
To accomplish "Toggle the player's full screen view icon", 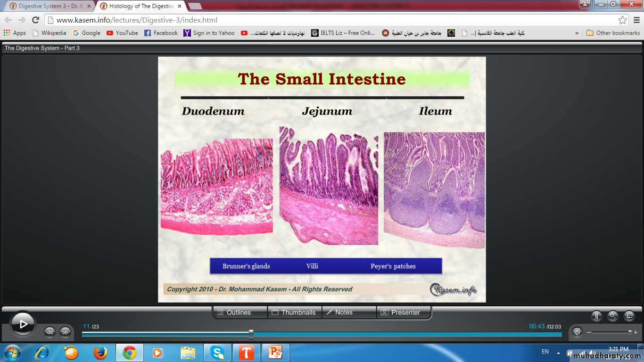I will (x=629, y=316).
